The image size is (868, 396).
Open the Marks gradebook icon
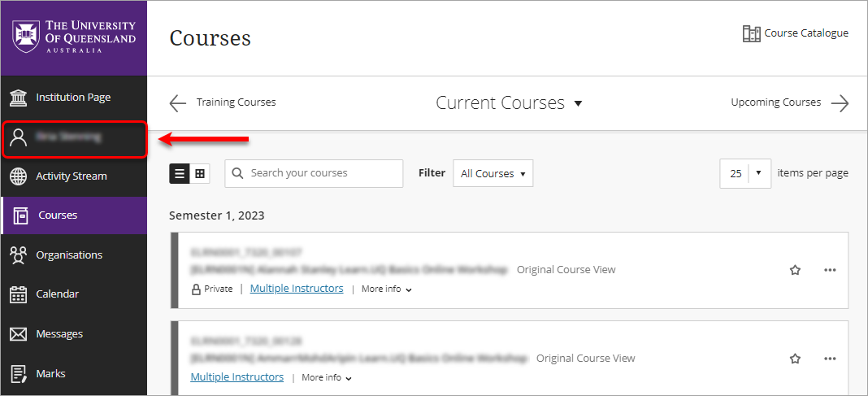(x=19, y=374)
